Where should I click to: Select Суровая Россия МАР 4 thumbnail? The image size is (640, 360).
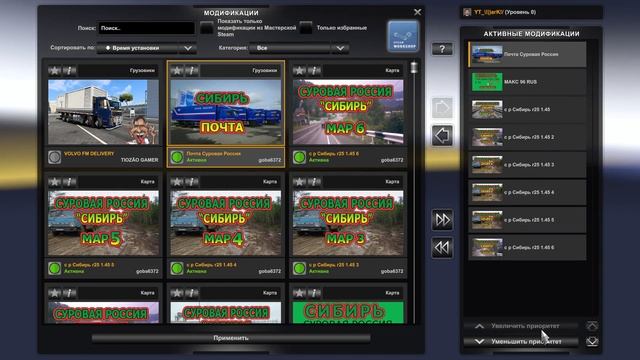226,223
